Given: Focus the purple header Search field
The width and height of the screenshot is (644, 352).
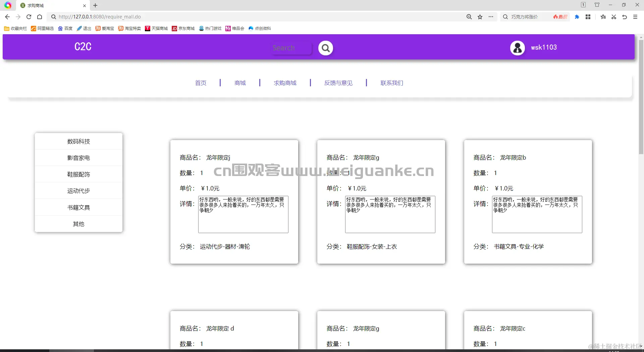Looking at the screenshot, I should pos(291,48).
